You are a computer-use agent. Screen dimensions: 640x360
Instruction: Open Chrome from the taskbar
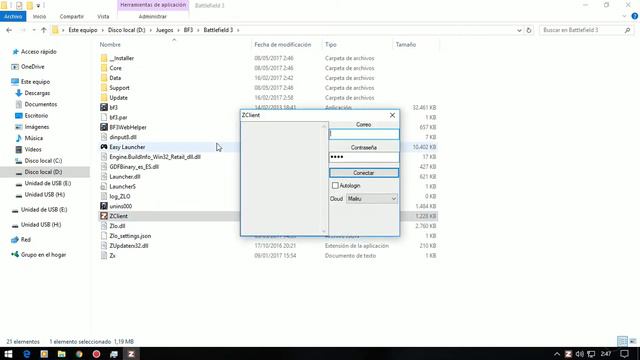79,354
